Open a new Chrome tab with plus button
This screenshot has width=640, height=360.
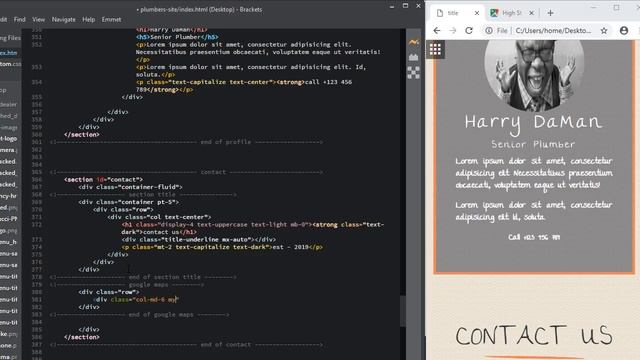click(550, 13)
